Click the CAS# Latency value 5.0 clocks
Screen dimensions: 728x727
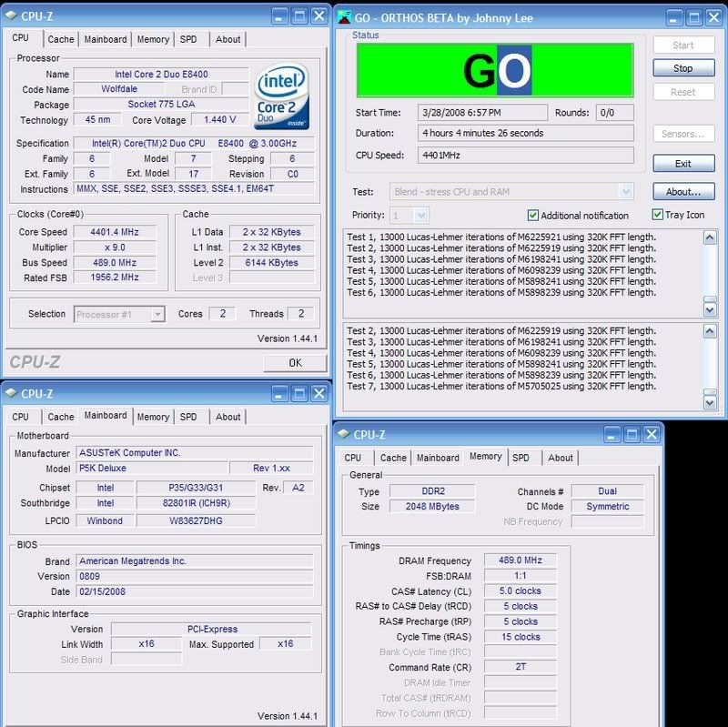[x=521, y=591]
